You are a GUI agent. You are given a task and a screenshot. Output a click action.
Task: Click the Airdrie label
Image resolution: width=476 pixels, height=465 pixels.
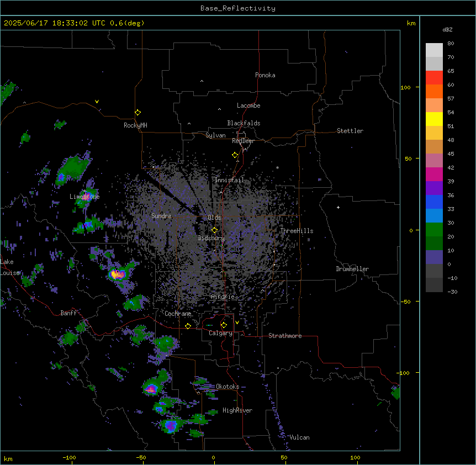(x=223, y=297)
